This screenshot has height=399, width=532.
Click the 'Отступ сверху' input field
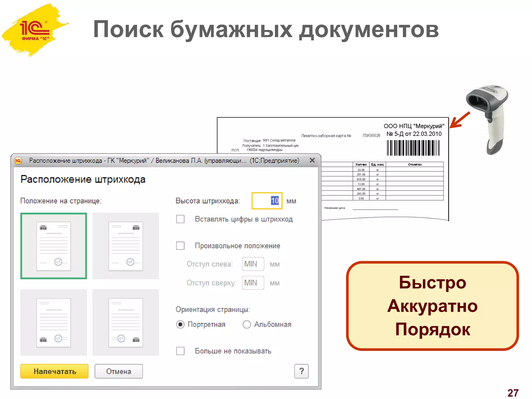tap(253, 283)
